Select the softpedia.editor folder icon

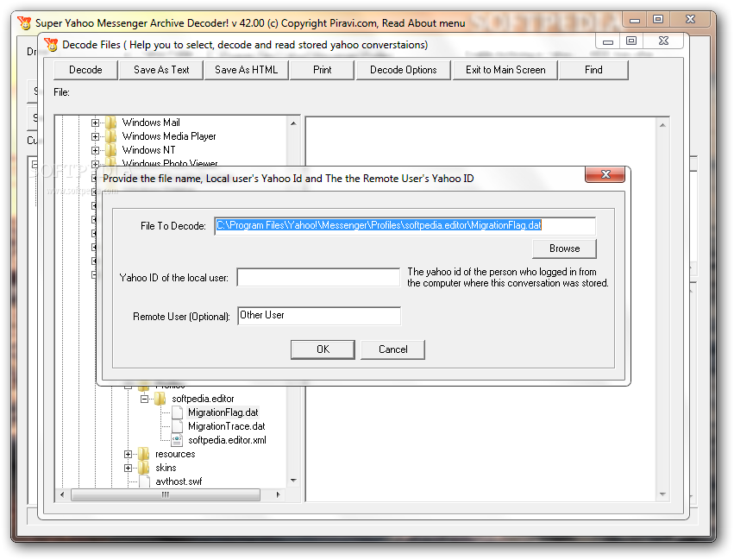(x=160, y=399)
